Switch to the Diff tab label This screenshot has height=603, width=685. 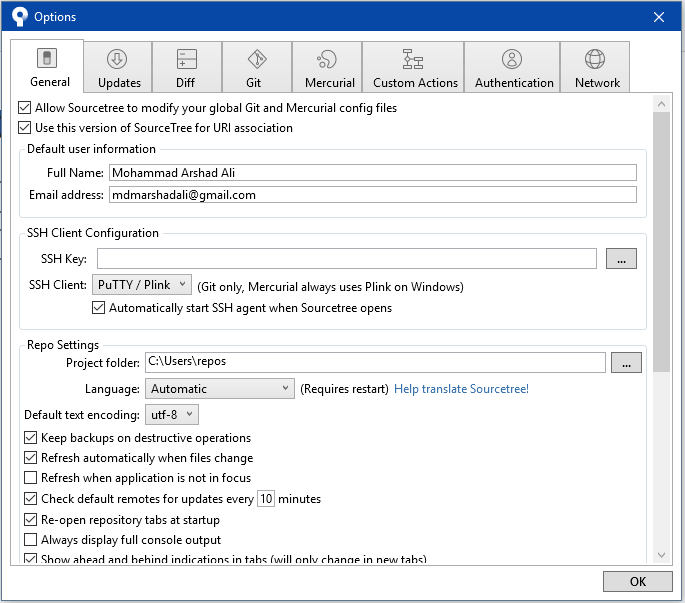[x=185, y=83]
